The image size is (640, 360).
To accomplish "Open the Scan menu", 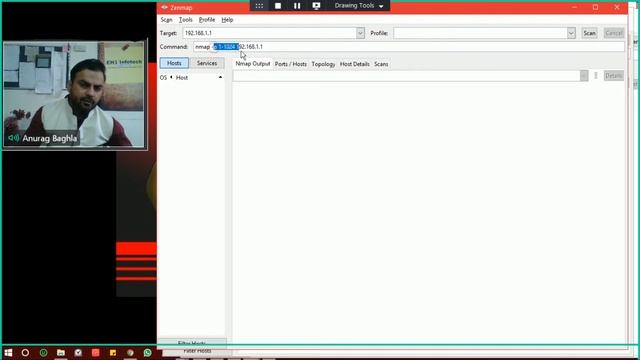I will pos(166,20).
